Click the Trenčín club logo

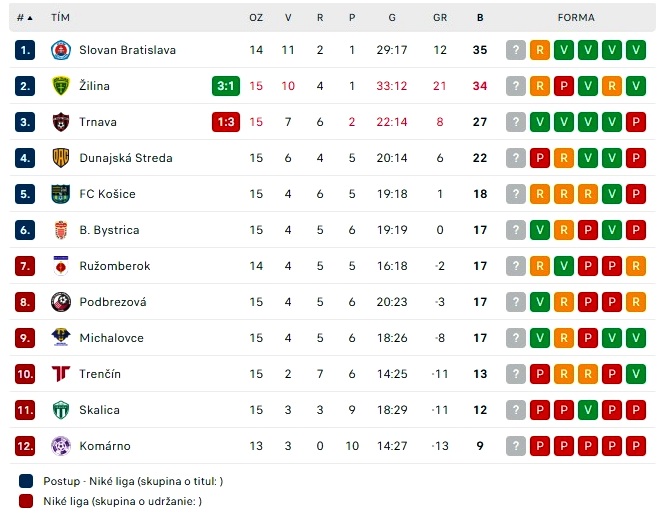61,374
